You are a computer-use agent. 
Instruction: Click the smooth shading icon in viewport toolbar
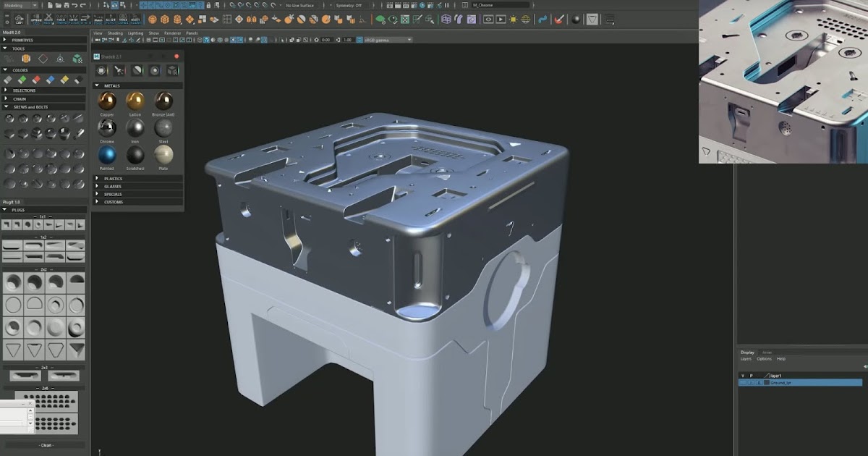click(x=207, y=41)
